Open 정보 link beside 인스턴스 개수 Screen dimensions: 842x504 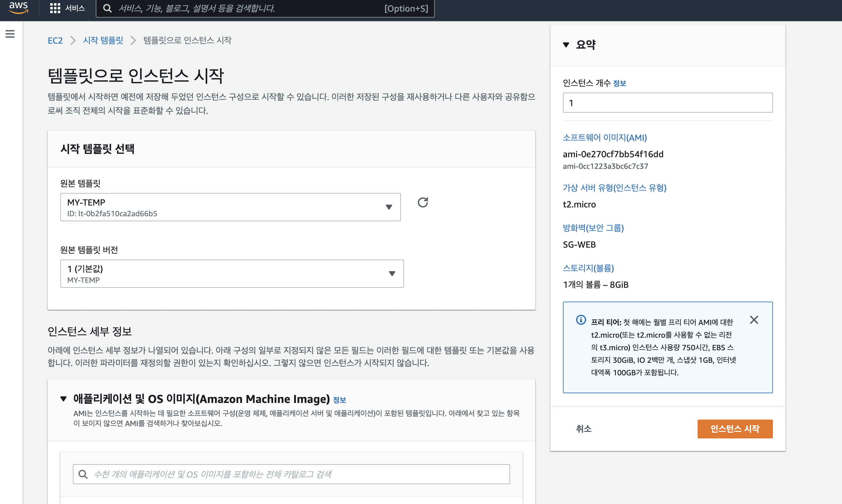619,83
